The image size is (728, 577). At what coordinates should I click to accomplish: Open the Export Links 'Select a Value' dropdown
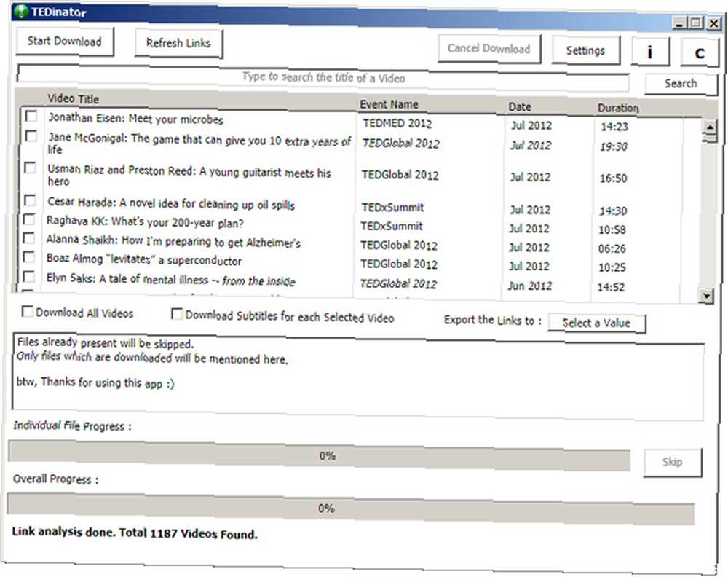click(x=597, y=323)
